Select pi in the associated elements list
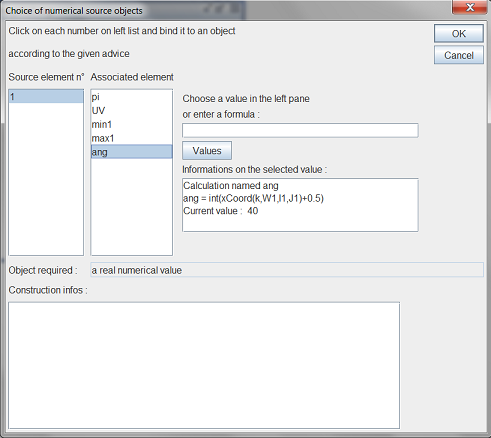The width and height of the screenshot is (491, 438). pyautogui.click(x=132, y=97)
